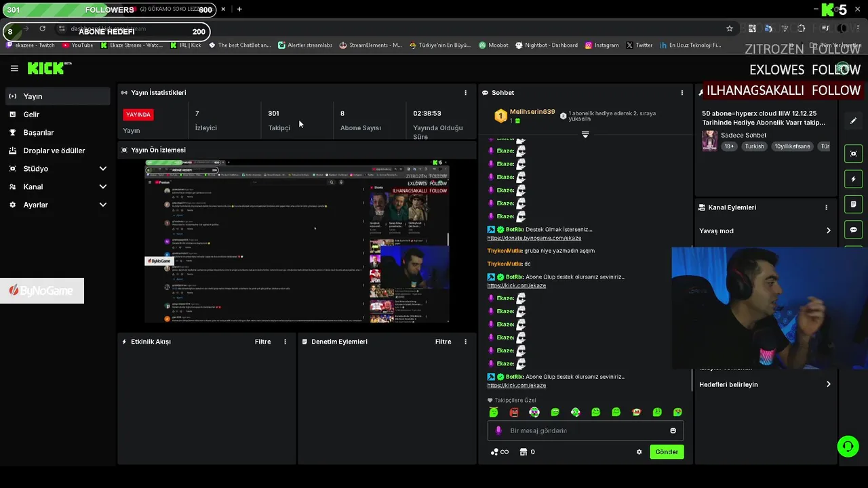This screenshot has height=488, width=868.
Task: Open chat settings gear icon
Action: click(639, 452)
